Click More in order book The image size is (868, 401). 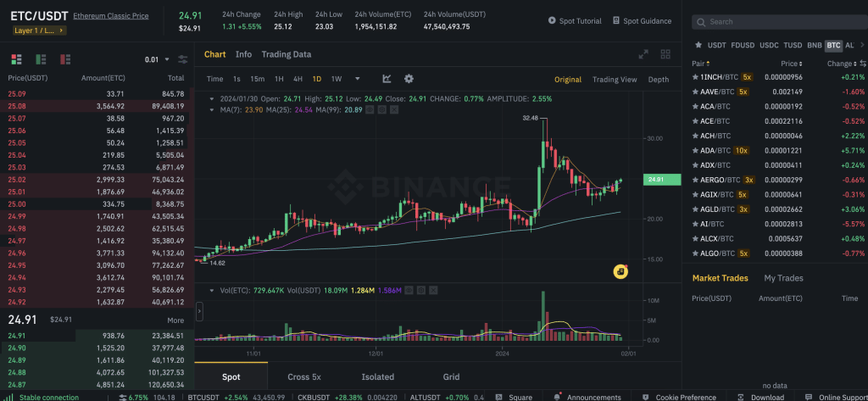coord(175,320)
